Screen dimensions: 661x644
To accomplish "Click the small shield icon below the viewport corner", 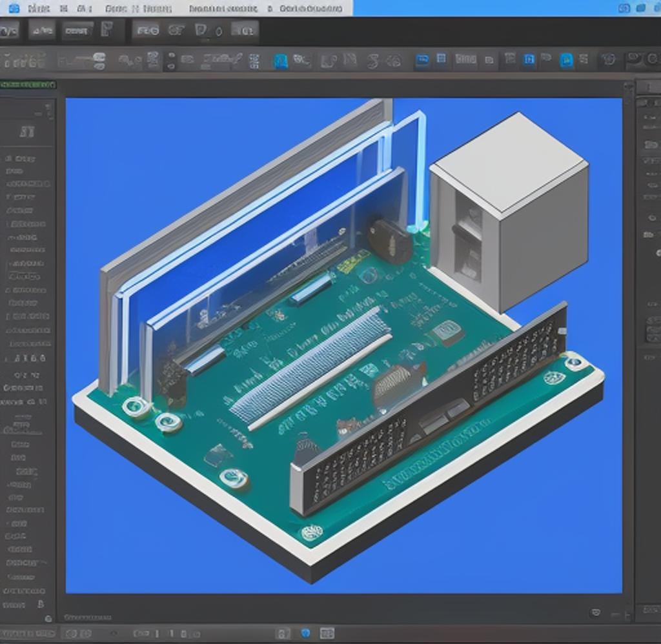I will (596, 612).
